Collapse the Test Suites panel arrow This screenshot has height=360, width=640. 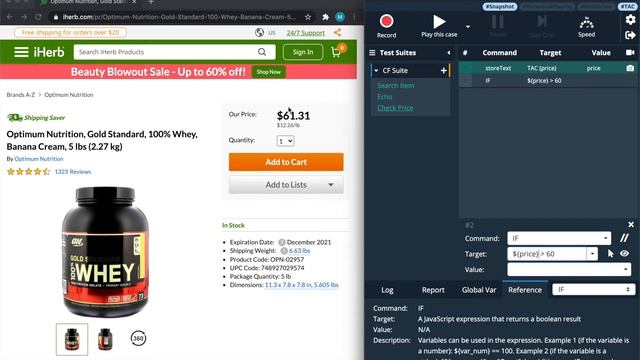pyautogui.click(x=449, y=53)
